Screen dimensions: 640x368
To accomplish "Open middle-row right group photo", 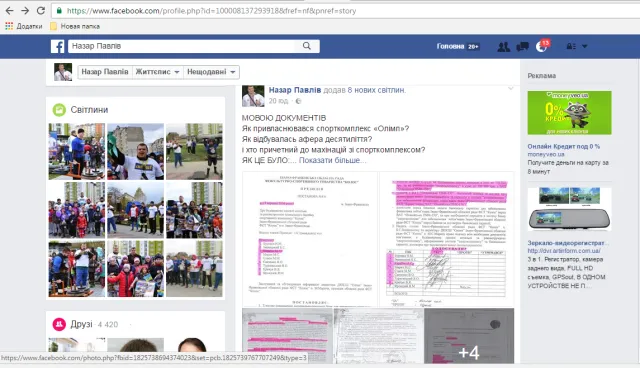I will point(194,210).
